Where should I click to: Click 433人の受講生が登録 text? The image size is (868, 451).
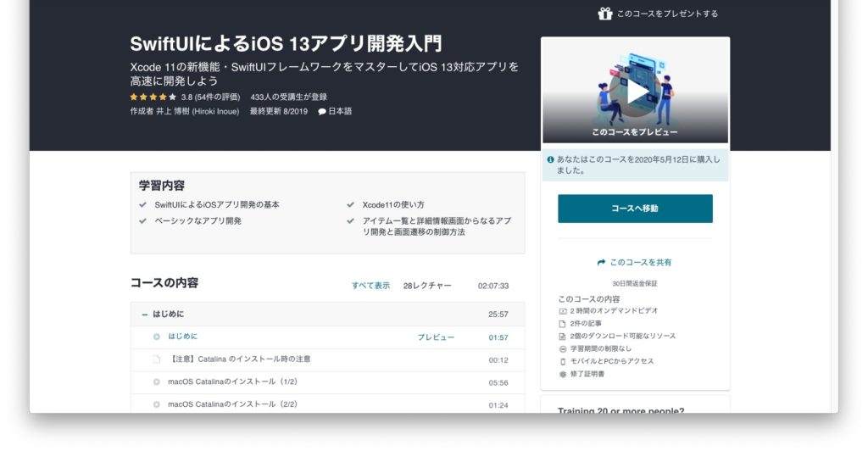point(288,97)
